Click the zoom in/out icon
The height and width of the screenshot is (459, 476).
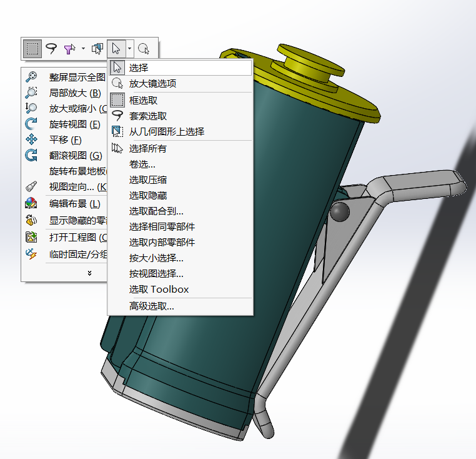31,108
